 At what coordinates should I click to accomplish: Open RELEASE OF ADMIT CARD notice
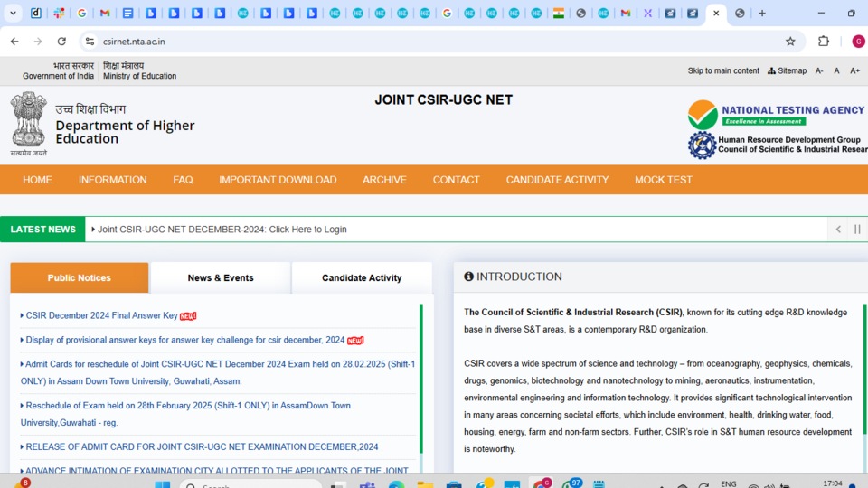pos(202,446)
